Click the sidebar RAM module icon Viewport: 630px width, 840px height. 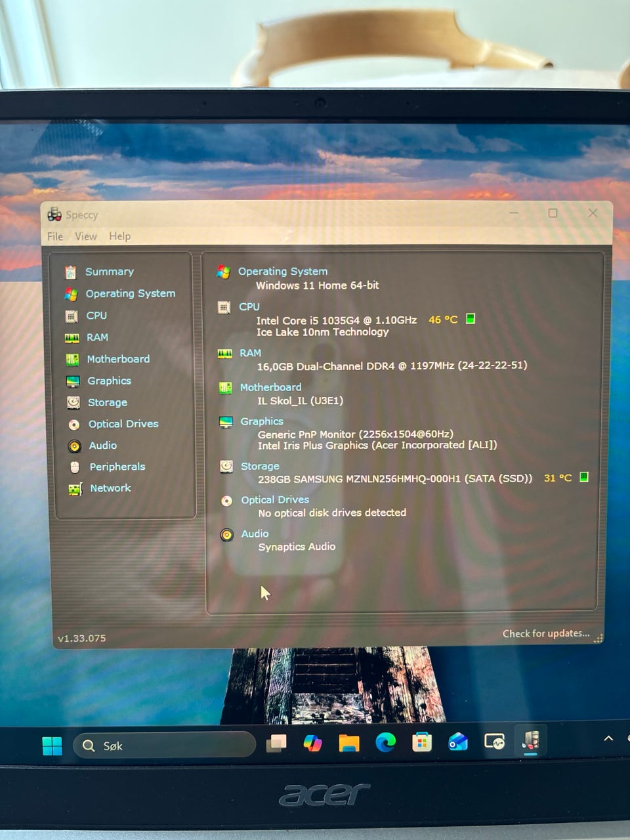[x=72, y=338]
